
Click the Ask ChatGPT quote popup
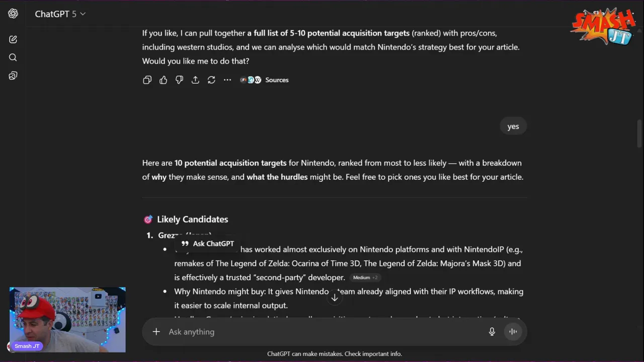207,244
